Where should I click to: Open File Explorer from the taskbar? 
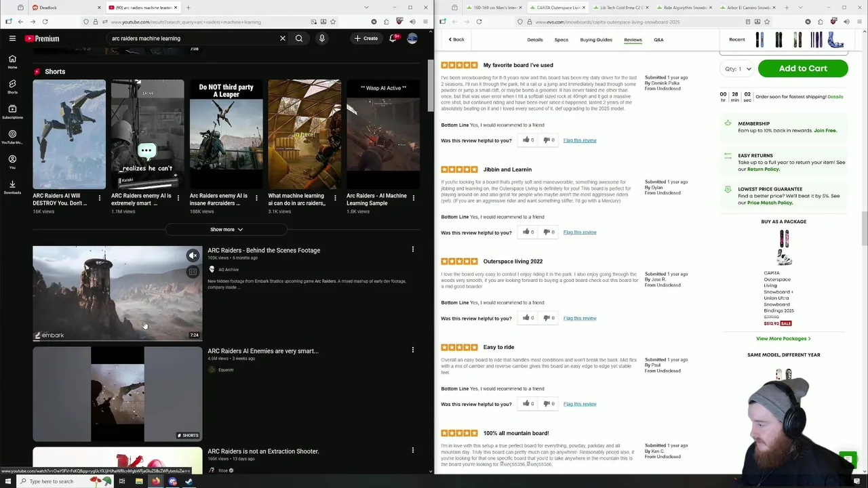[139, 481]
